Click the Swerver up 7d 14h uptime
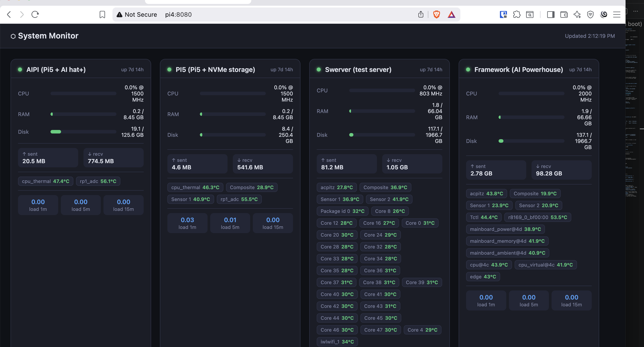Screen dimensions: 644x347 tap(431, 70)
